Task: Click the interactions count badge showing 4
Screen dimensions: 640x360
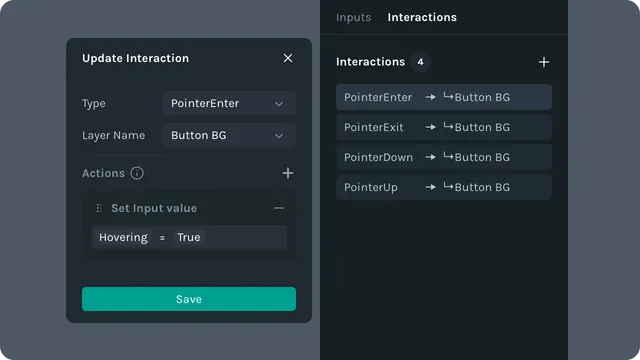Action: tap(420, 62)
